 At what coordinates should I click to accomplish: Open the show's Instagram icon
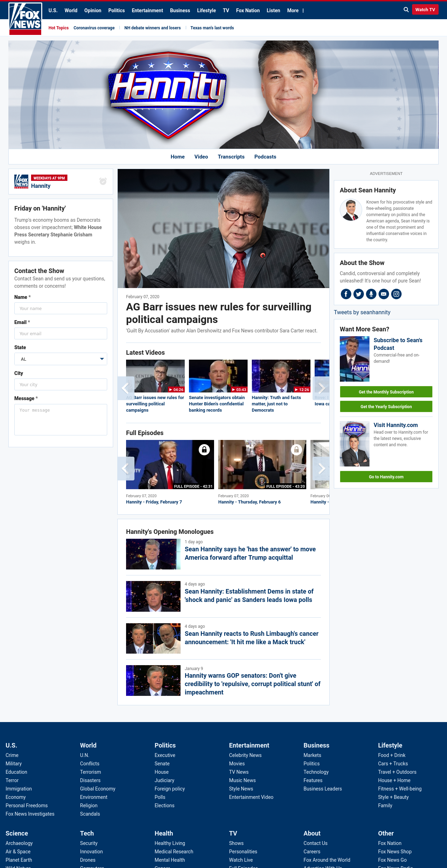[396, 294]
